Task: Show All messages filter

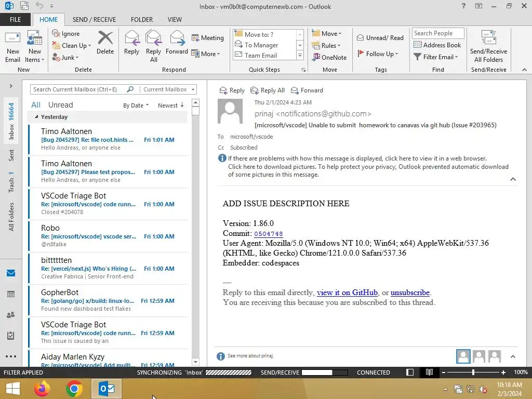Action: (x=36, y=105)
